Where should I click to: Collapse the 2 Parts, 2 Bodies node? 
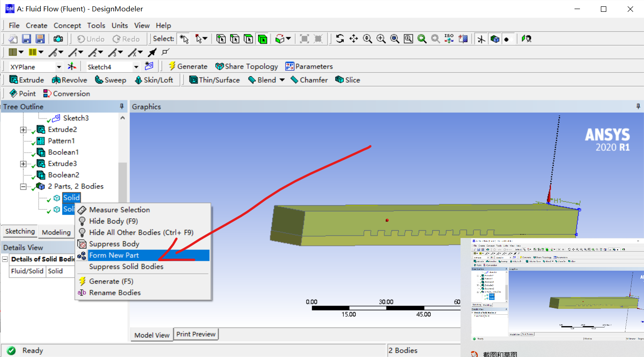point(23,186)
